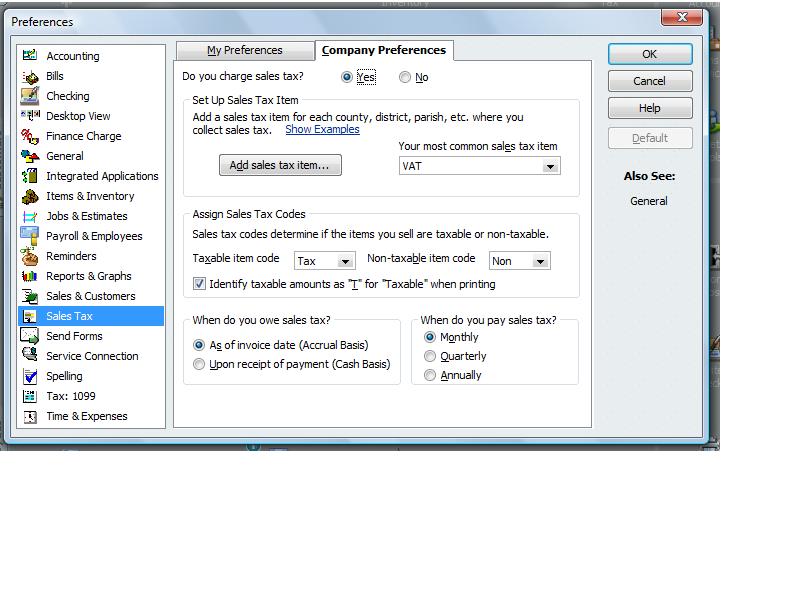
Task: Click the Checking preferences icon
Action: click(x=30, y=96)
